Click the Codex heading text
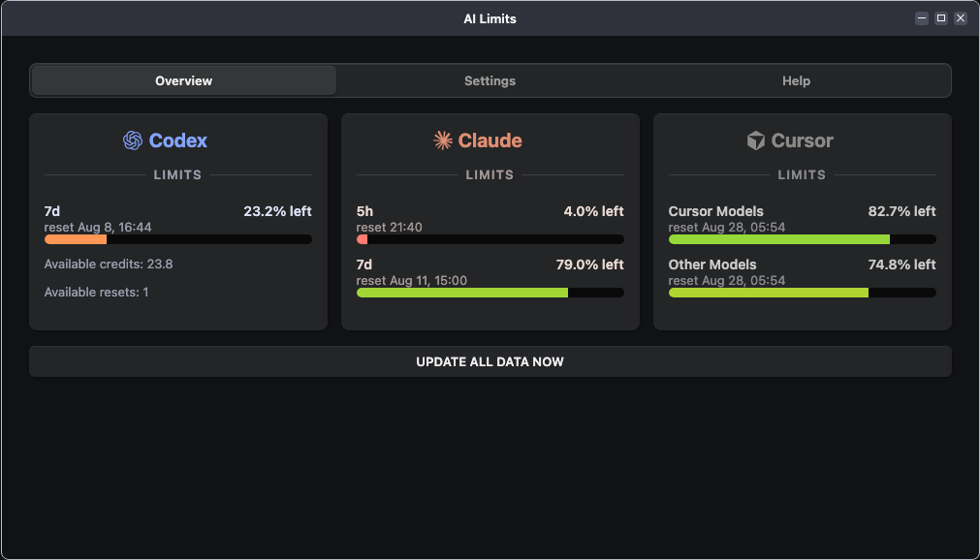This screenshot has width=980, height=560. [178, 140]
